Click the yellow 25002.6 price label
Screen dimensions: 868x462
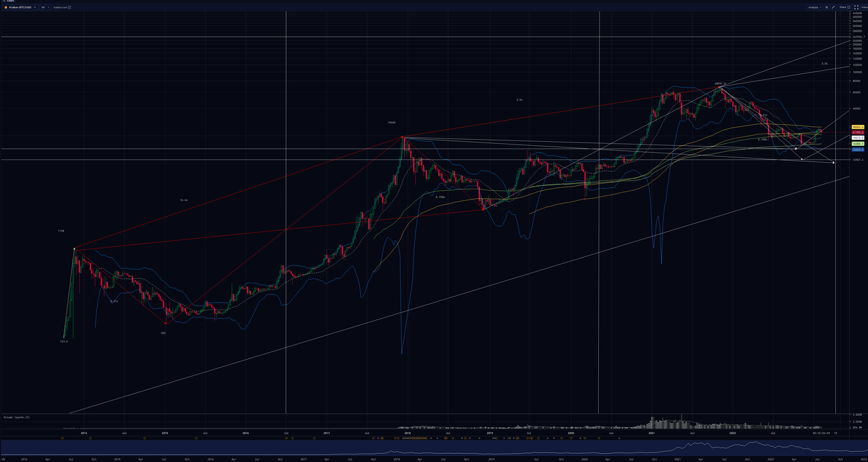coord(858,127)
